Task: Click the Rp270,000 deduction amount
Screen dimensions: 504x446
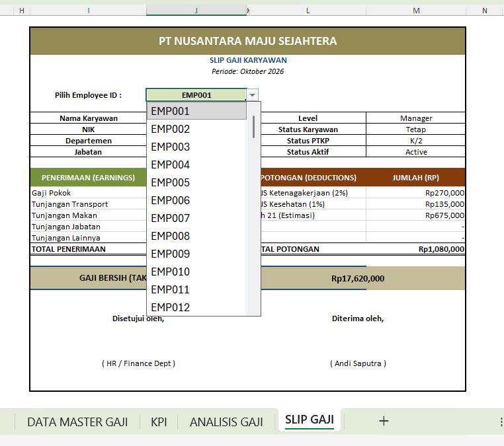Action: (x=444, y=193)
